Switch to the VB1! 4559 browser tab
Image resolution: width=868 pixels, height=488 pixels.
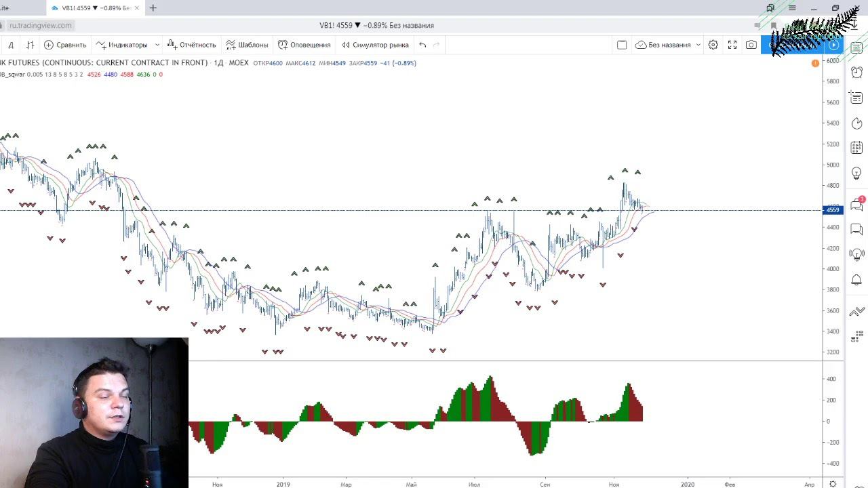95,8
